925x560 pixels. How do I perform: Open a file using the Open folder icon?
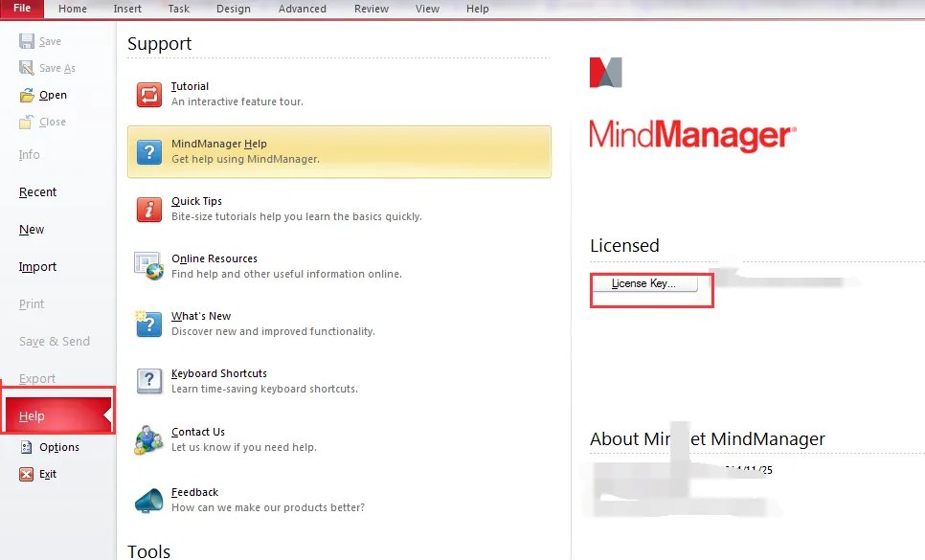[x=29, y=95]
